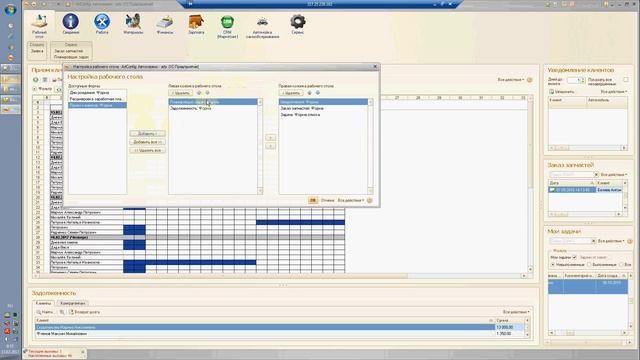Open the Сведения info section
The width and height of the screenshot is (640, 360).
click(x=71, y=24)
